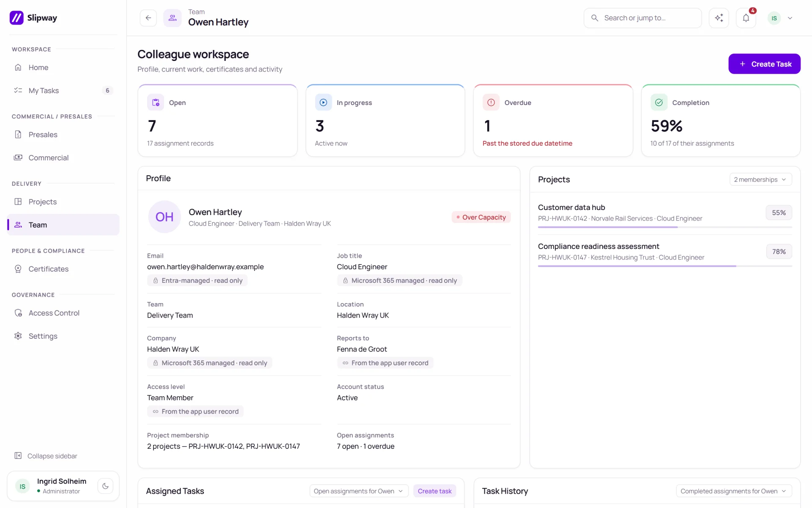Click the Open card clipboard icon
The width and height of the screenshot is (812, 508).
pos(156,102)
